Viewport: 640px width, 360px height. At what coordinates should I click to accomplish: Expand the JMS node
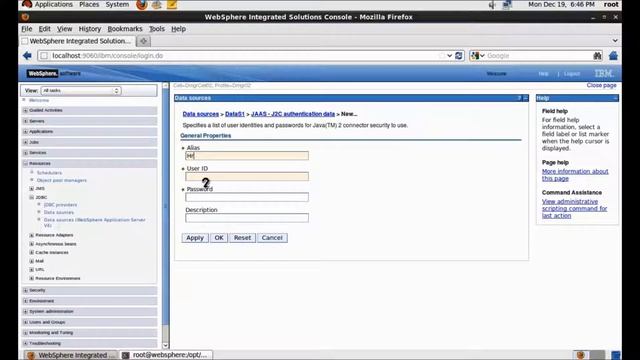click(x=31, y=189)
